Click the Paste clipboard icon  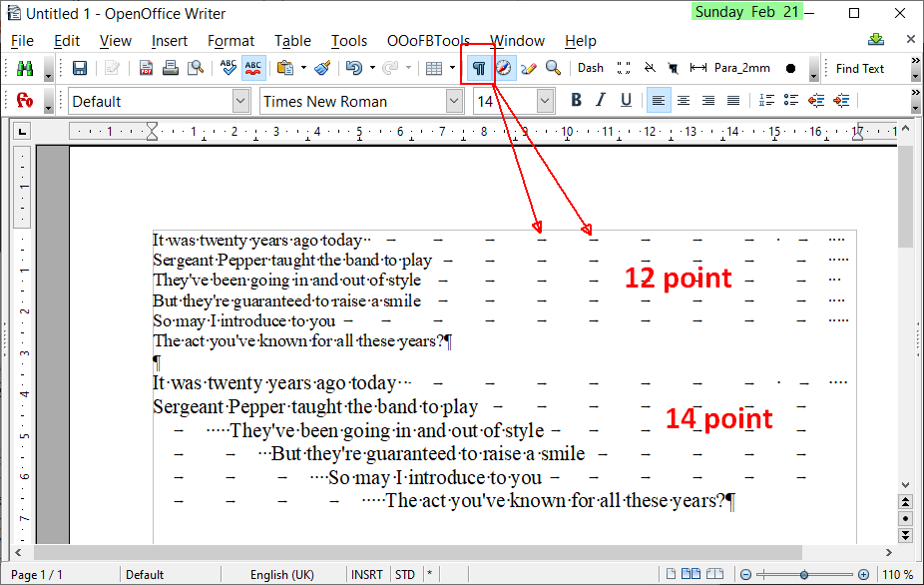(x=285, y=69)
